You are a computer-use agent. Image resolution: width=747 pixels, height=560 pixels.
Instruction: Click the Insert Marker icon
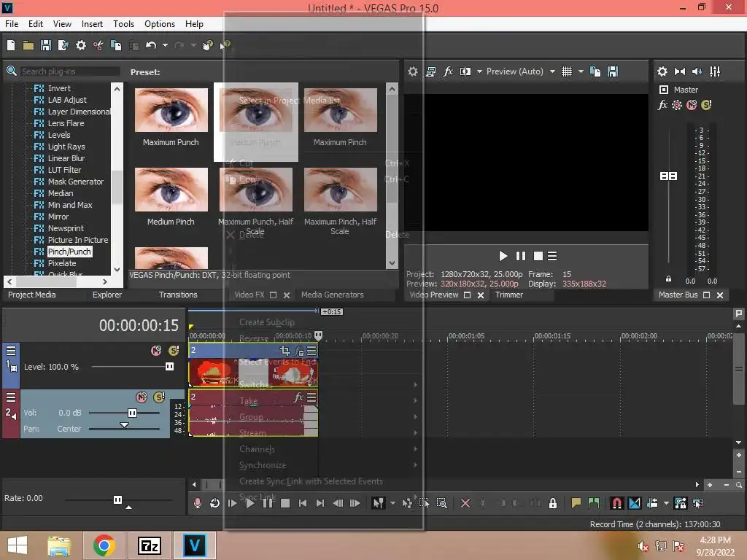[576, 503]
